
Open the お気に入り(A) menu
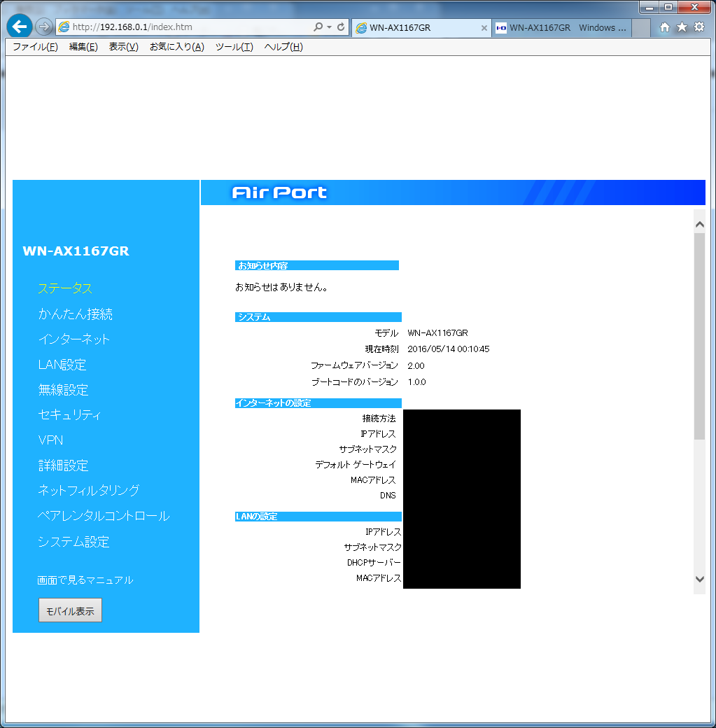coord(177,47)
